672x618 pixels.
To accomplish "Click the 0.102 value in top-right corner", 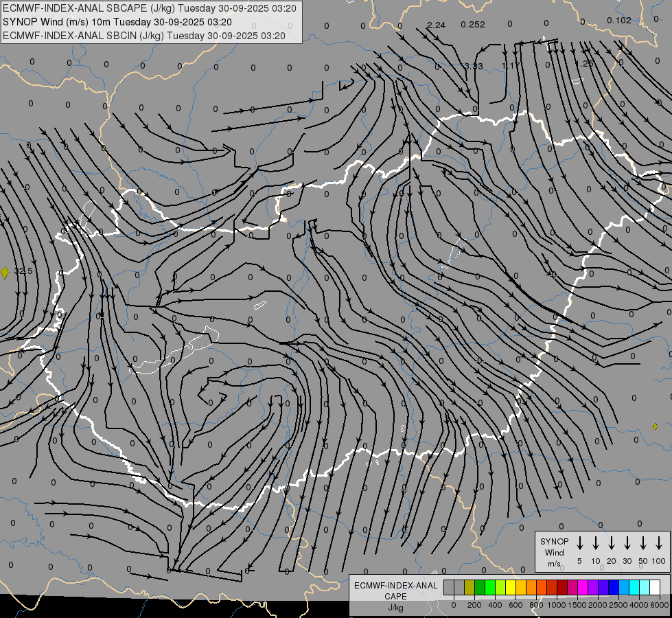I will pos(618,21).
